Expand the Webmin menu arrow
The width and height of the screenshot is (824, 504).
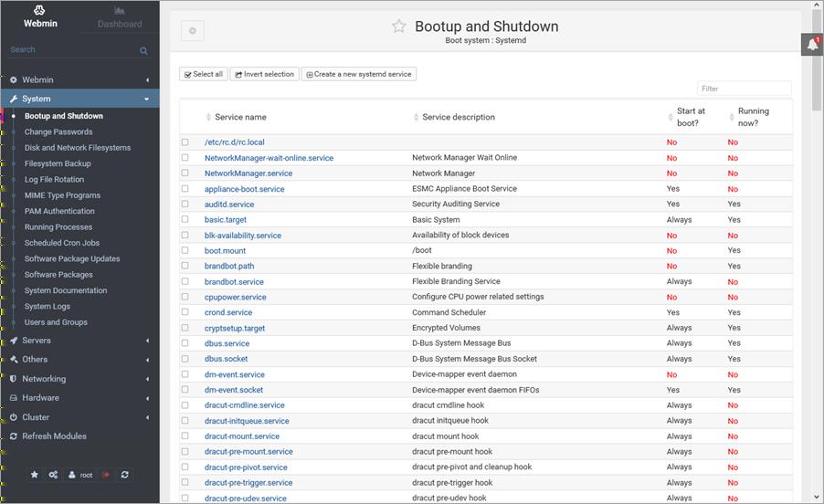[148, 79]
